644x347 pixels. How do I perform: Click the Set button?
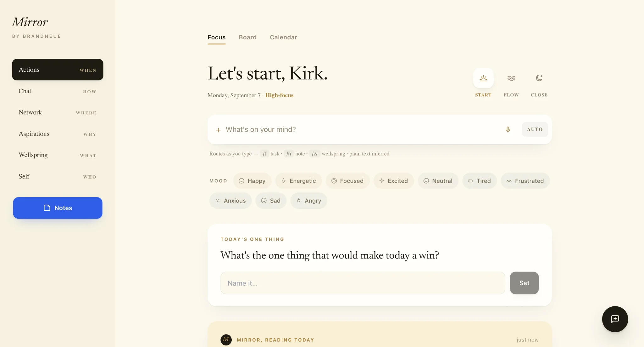pyautogui.click(x=524, y=283)
